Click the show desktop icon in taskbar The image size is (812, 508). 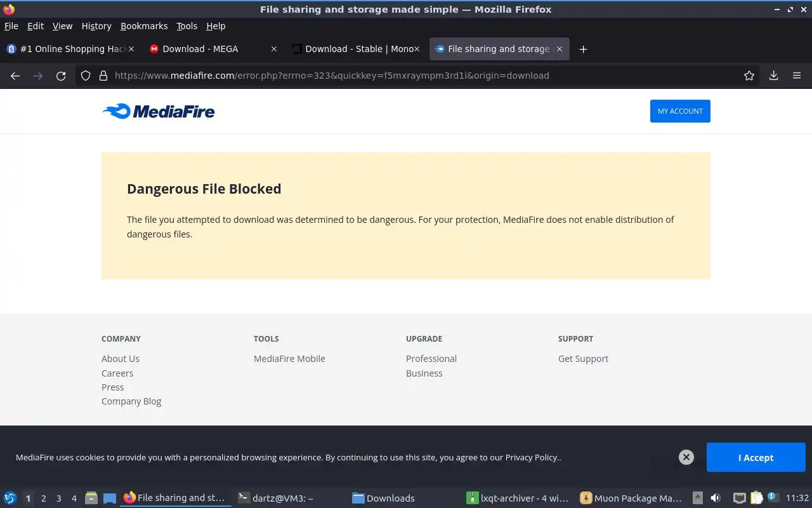(x=109, y=498)
